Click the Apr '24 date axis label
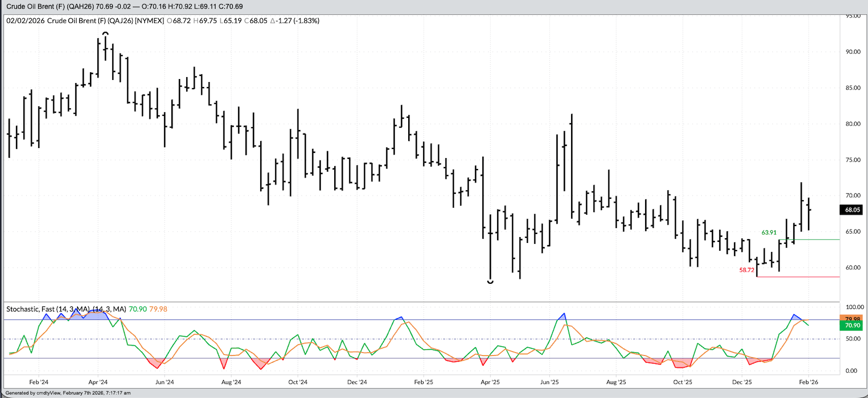This screenshot has width=868, height=398. click(x=98, y=382)
